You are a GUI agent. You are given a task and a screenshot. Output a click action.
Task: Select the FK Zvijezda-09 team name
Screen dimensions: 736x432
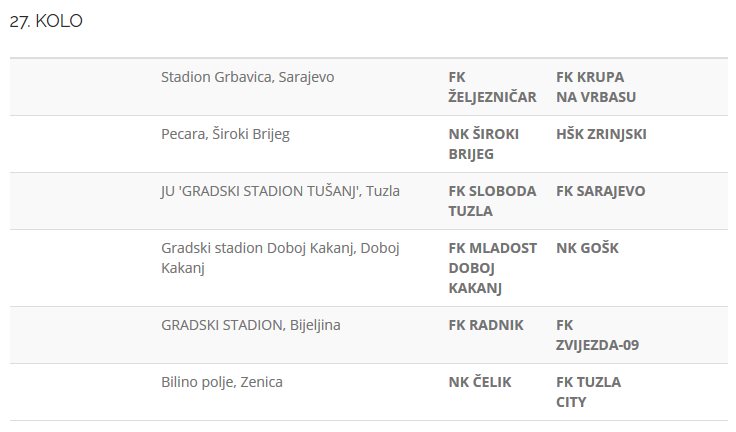[597, 335]
